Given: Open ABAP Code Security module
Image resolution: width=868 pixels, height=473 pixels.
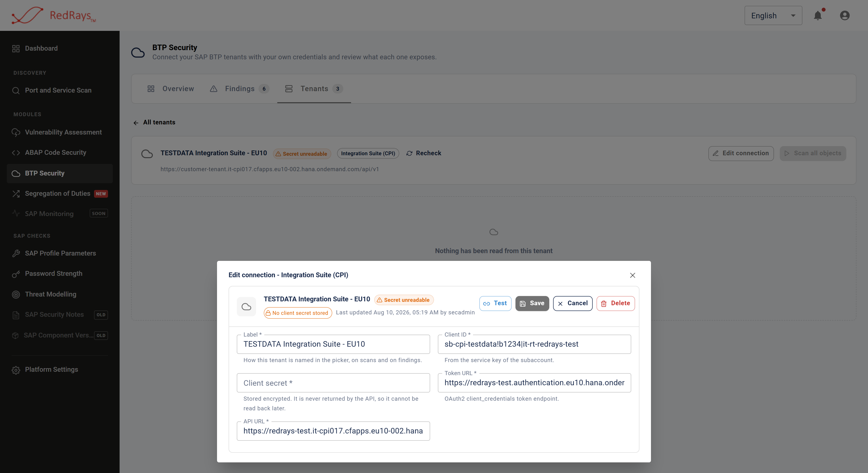Looking at the screenshot, I should pyautogui.click(x=60, y=153).
